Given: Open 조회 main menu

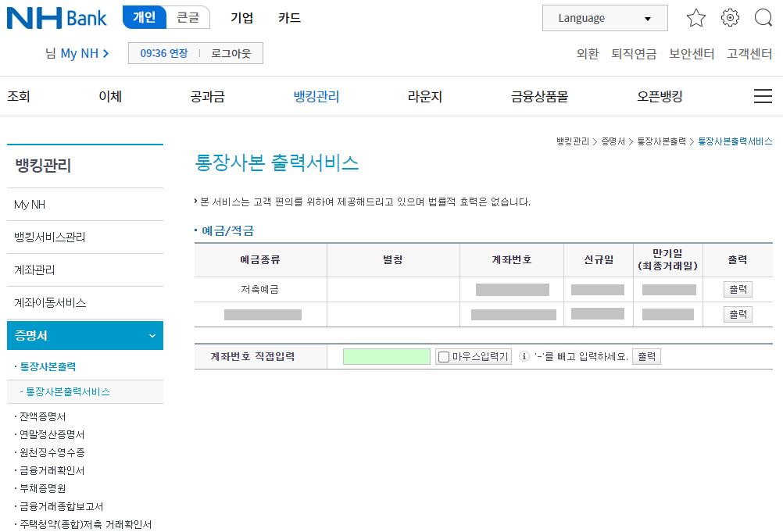Looking at the screenshot, I should tap(19, 96).
